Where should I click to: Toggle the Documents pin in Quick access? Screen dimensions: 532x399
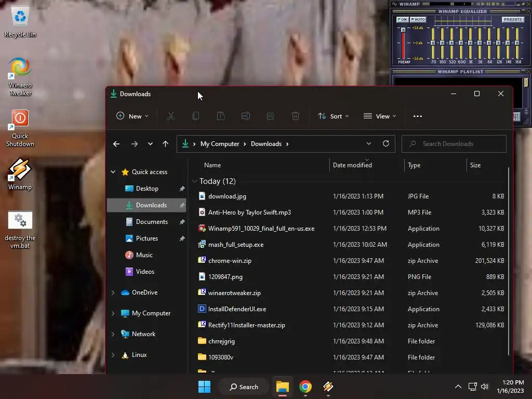pyautogui.click(x=182, y=222)
